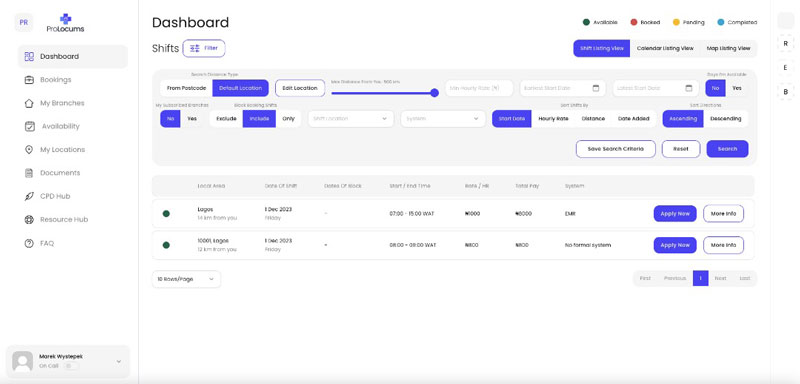Toggle the On Call switch
This screenshot has width=800, height=384.
point(71,366)
